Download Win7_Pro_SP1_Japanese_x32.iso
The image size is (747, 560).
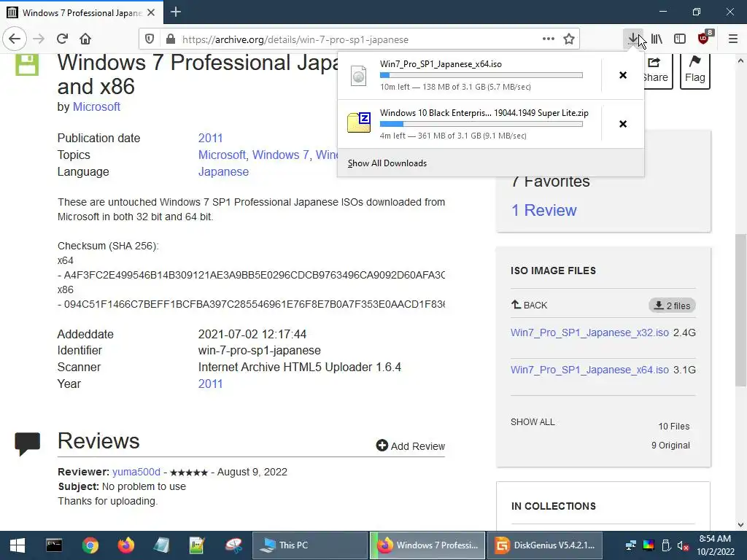(x=589, y=332)
